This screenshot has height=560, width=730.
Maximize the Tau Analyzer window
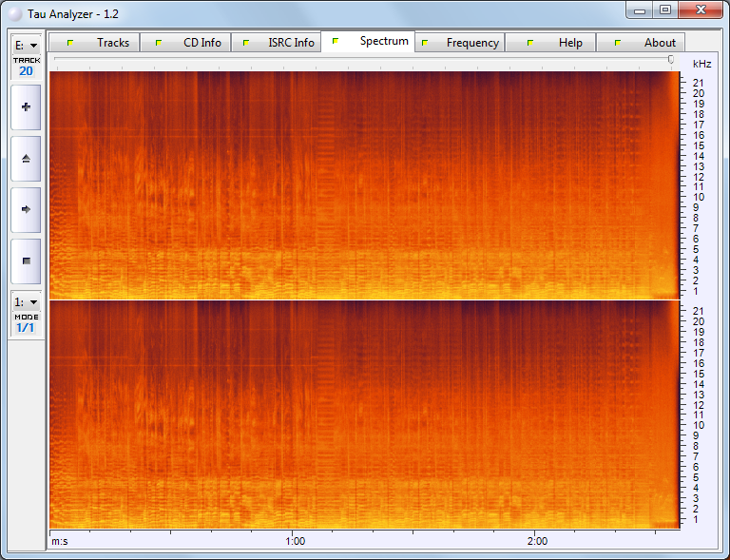click(x=664, y=10)
